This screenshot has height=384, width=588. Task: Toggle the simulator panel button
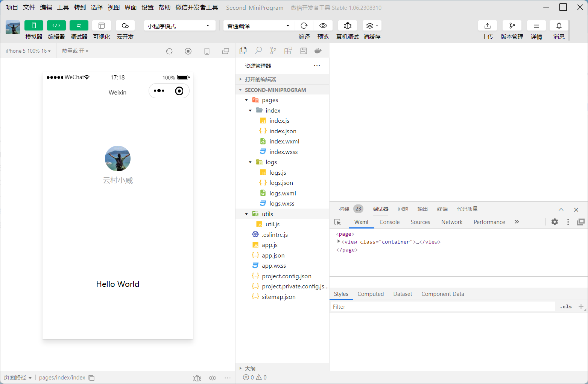(34, 26)
